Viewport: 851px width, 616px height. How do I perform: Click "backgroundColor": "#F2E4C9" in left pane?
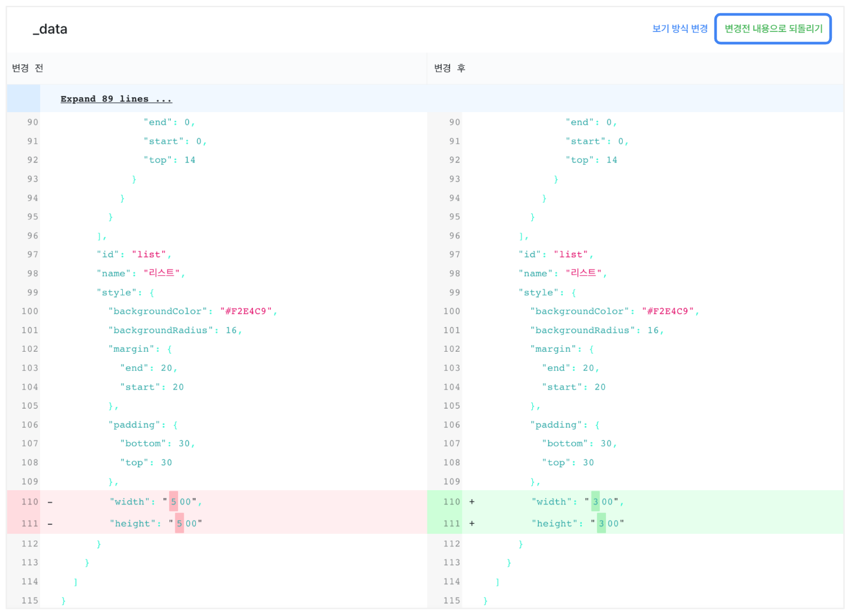[193, 311]
